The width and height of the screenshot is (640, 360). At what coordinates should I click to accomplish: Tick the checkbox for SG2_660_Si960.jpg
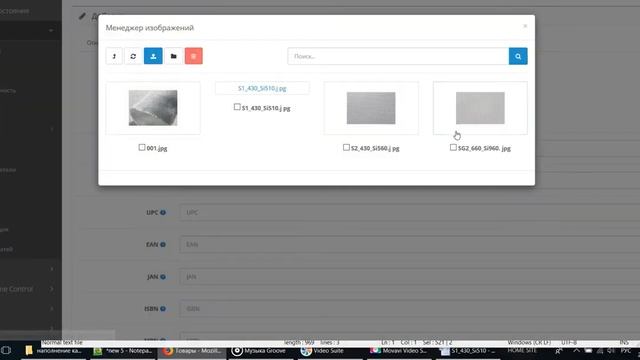click(x=453, y=147)
